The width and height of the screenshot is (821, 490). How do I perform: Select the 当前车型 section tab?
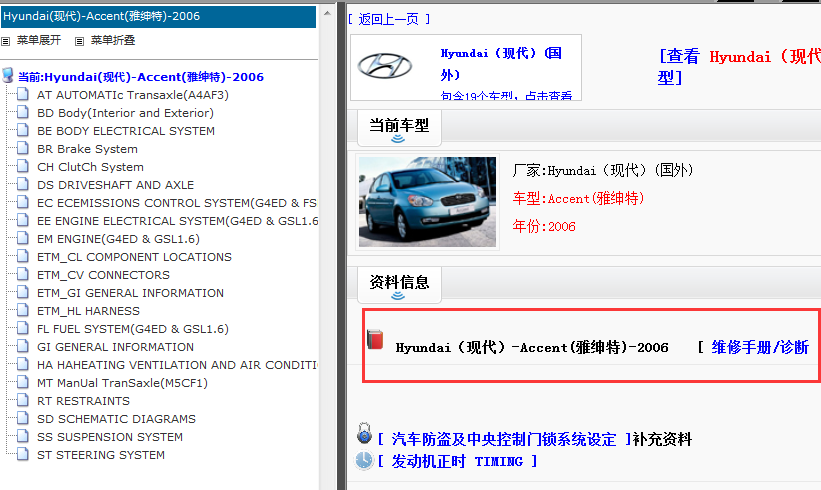(399, 128)
